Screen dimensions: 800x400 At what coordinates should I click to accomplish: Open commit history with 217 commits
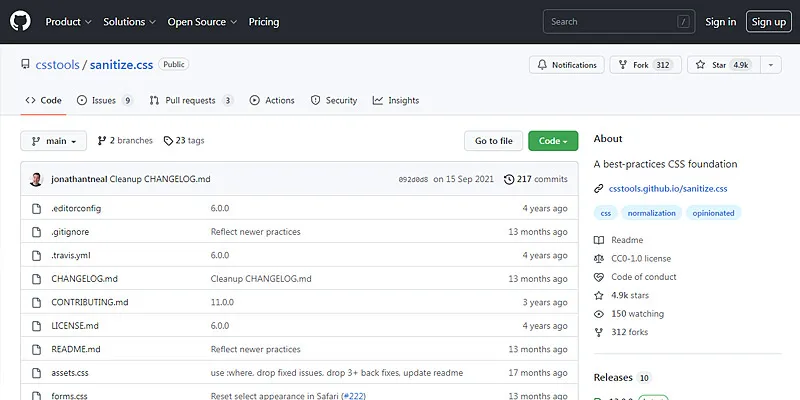click(x=536, y=179)
